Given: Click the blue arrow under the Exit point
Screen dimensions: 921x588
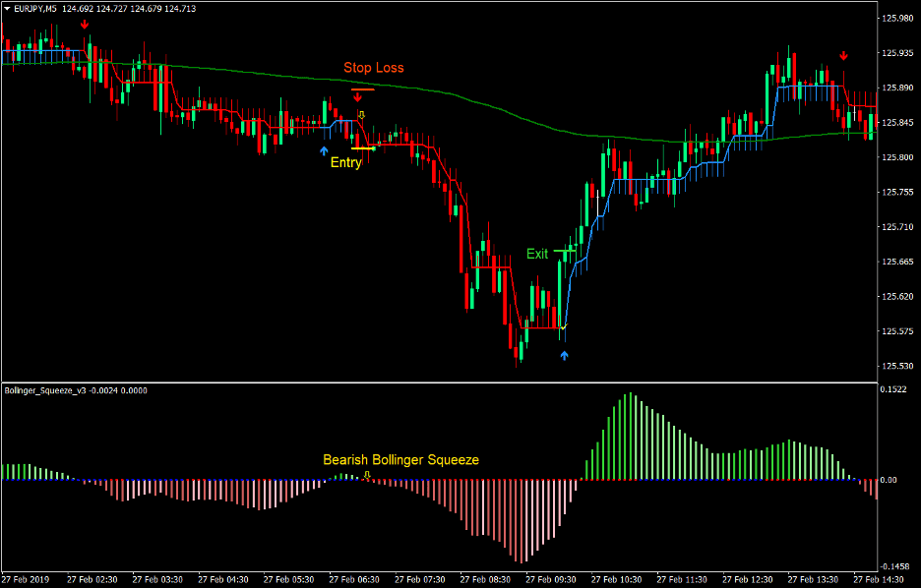Looking at the screenshot, I should click(564, 356).
